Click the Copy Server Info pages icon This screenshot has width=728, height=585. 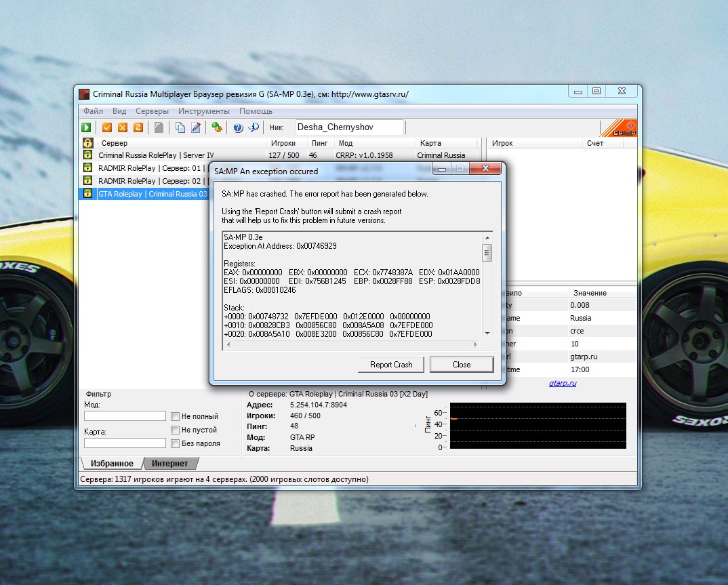180,127
